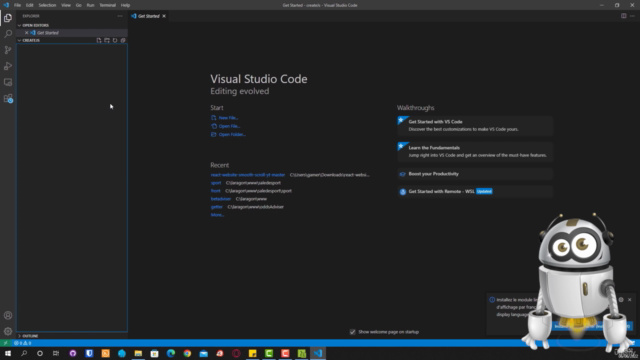The width and height of the screenshot is (640, 360).
Task: Click the Open Folder link
Action: coord(232,134)
